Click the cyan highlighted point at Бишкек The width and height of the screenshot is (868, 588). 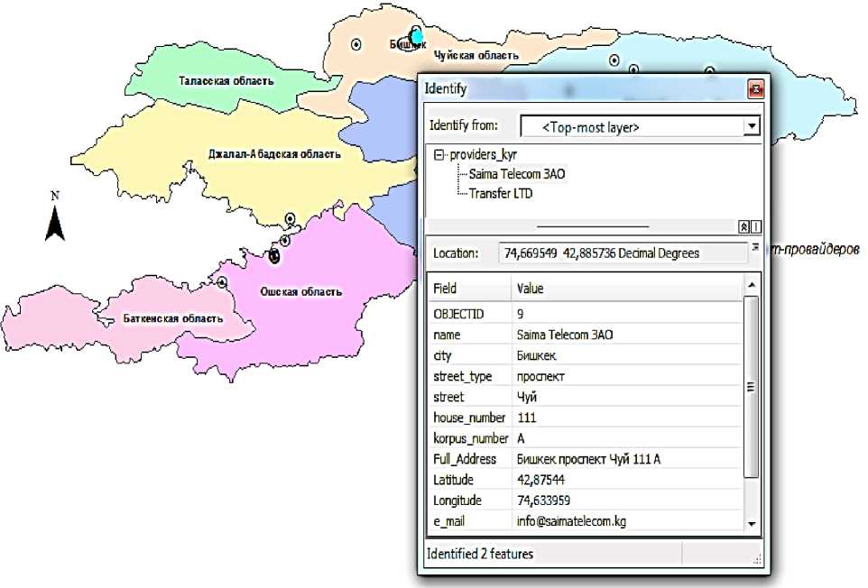click(x=416, y=35)
